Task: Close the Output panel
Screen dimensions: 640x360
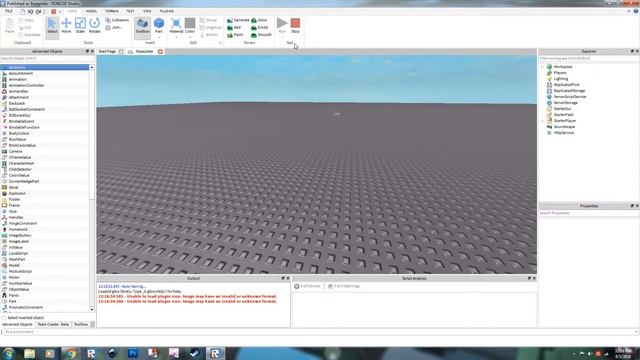Action: [x=288, y=278]
